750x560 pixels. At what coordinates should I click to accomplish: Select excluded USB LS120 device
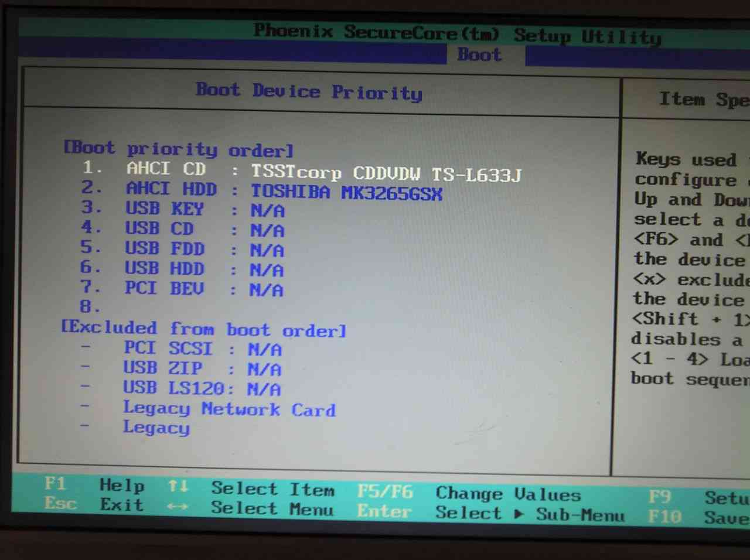(180, 388)
